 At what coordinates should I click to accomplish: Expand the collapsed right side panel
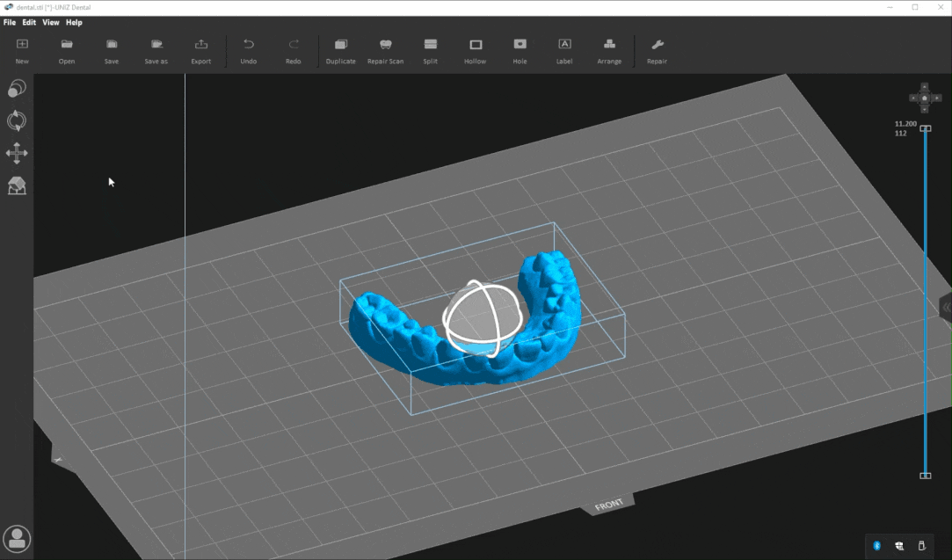tap(946, 307)
